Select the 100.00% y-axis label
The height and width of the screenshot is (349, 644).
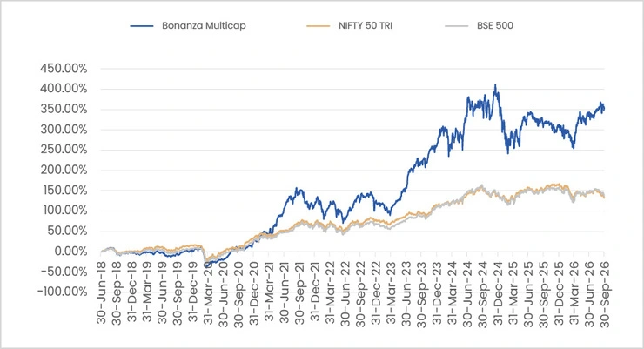pyautogui.click(x=64, y=211)
